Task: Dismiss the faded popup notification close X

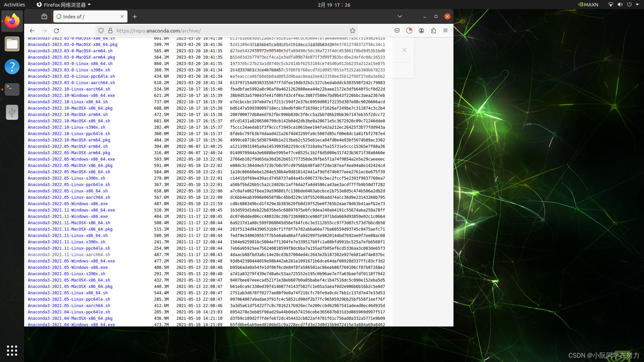Action: [405, 50]
